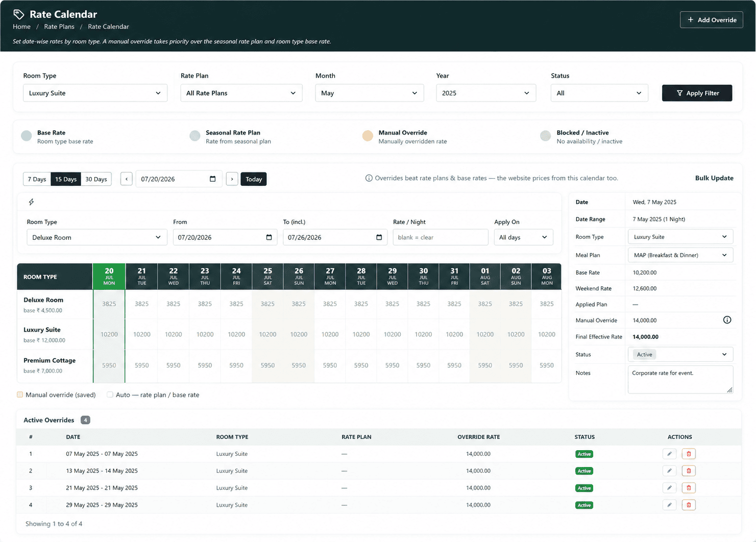The height and width of the screenshot is (542, 756).
Task: Open Room Type dropdown showing Deluxe Room
Action: click(x=97, y=237)
